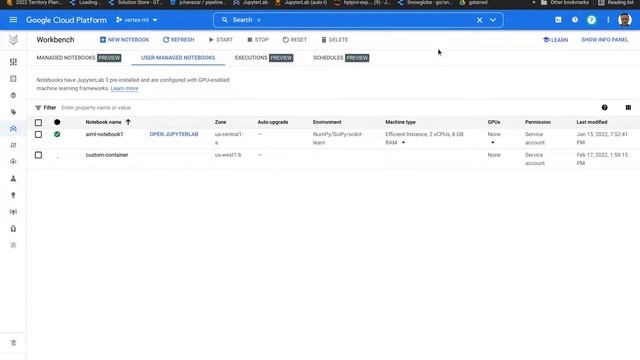Open the three-dot settings menu in header

(608, 20)
